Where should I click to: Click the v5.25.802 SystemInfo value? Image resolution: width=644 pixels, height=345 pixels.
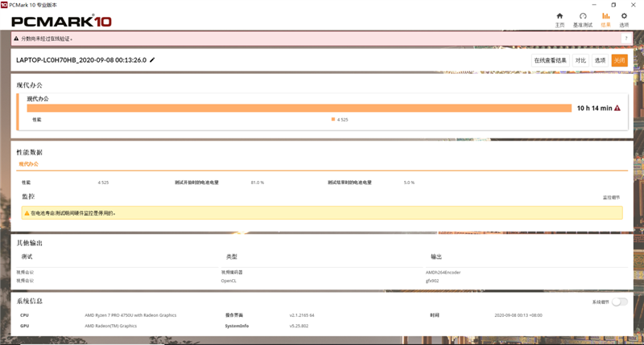pyautogui.click(x=299, y=326)
